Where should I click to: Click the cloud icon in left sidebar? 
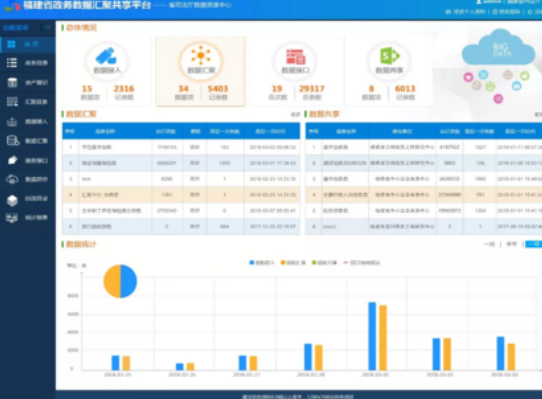[x=12, y=179]
